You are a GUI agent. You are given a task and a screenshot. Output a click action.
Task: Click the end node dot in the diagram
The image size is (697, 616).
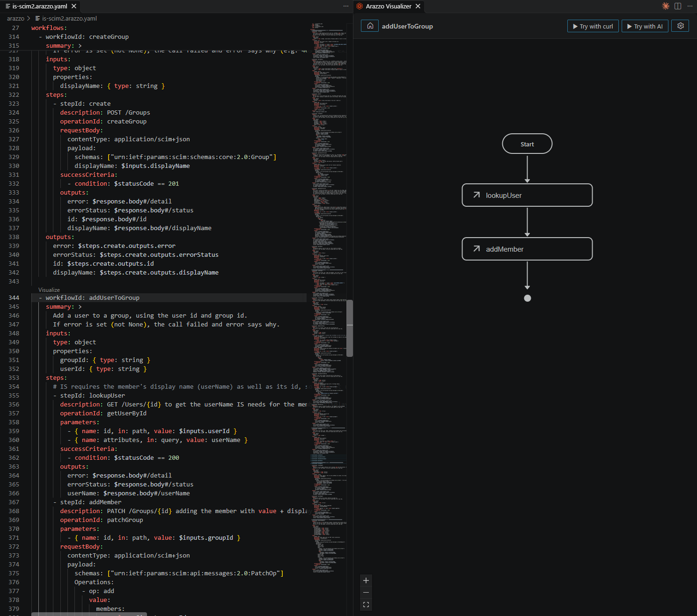[528, 298]
